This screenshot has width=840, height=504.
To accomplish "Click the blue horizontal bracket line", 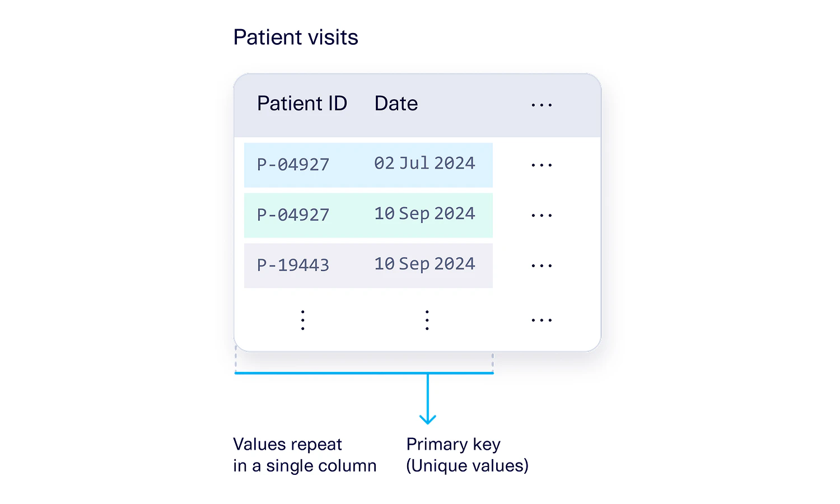I will (x=364, y=373).
